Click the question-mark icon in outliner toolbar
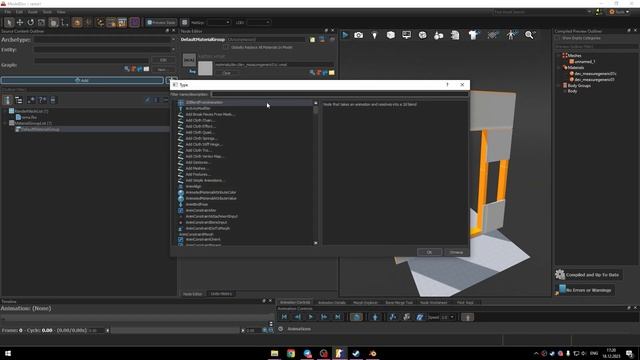 tap(42, 100)
